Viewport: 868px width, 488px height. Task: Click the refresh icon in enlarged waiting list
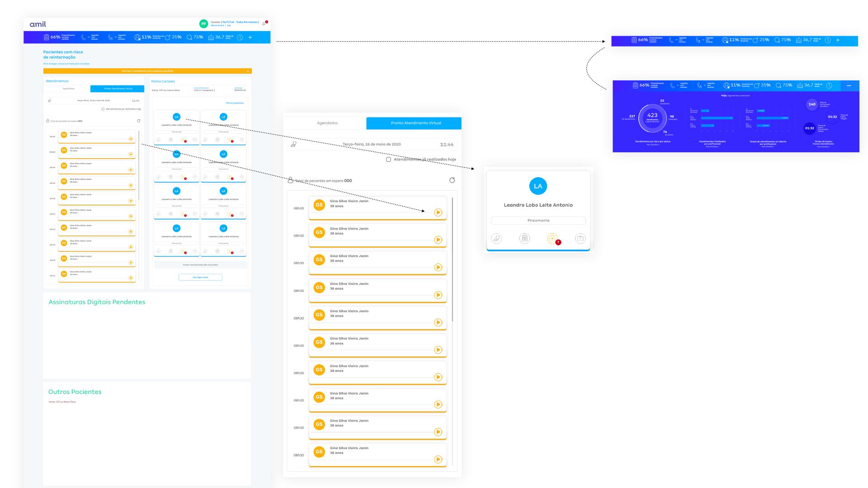(x=452, y=180)
